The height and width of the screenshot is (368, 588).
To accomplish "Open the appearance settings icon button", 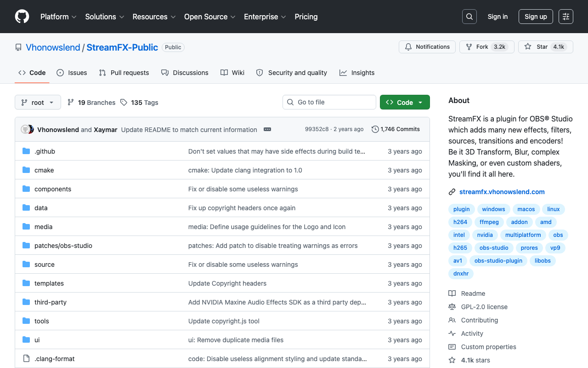I will pos(566,17).
